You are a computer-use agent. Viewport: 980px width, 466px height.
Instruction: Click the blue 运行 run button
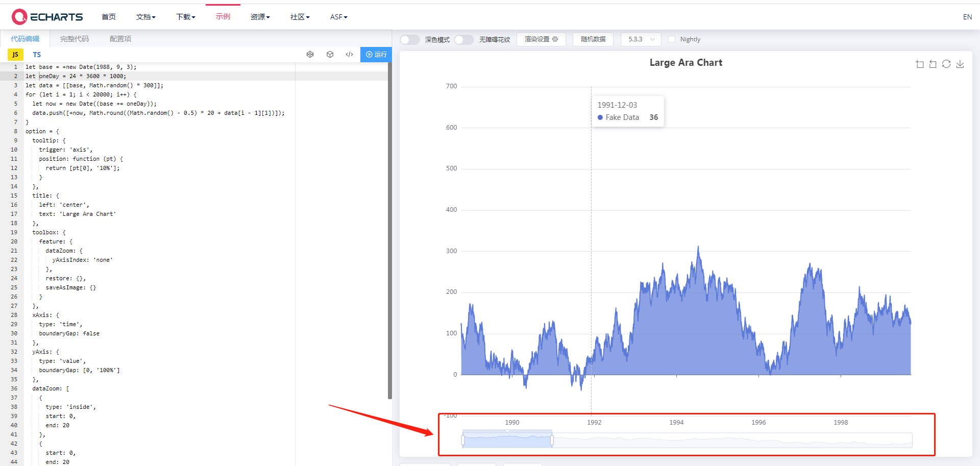tap(376, 55)
